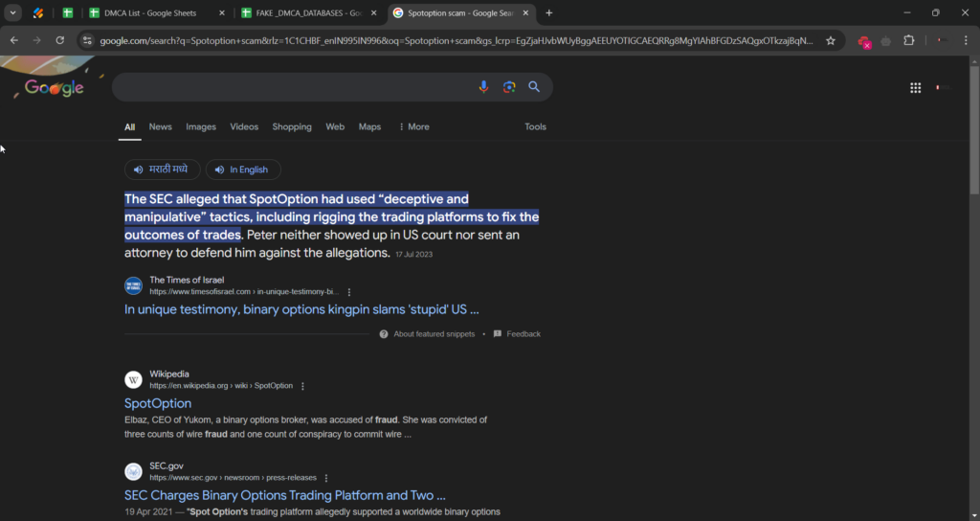The image size is (980, 521).
Task: Submit search with magnifier icon
Action: [x=534, y=87]
